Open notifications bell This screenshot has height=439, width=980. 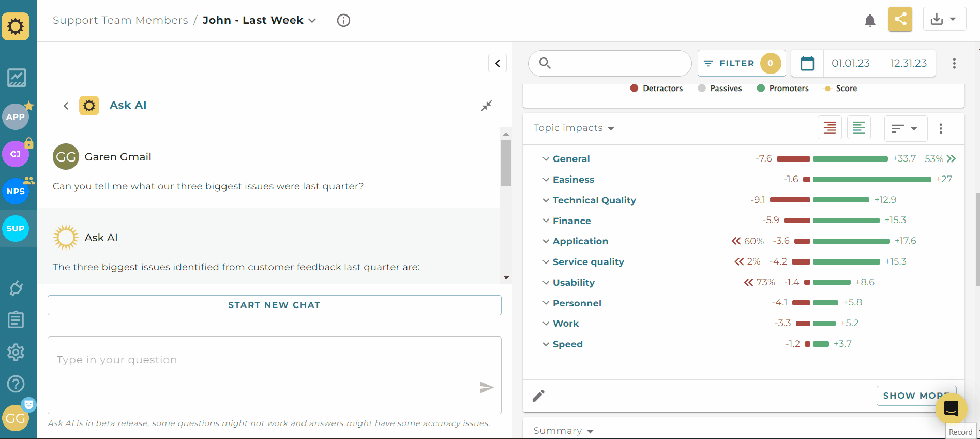(x=870, y=20)
